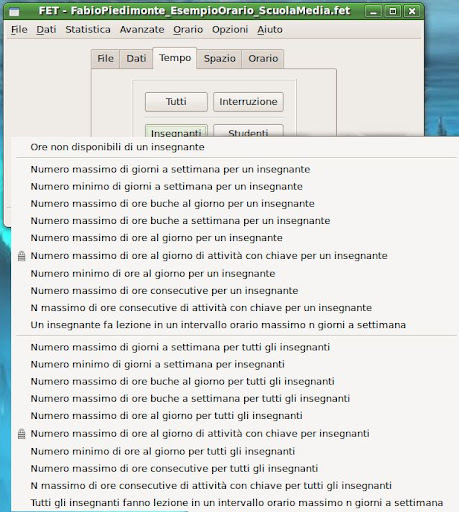Open the Orario menu in menu bar
The width and height of the screenshot is (459, 512).
pyautogui.click(x=188, y=30)
